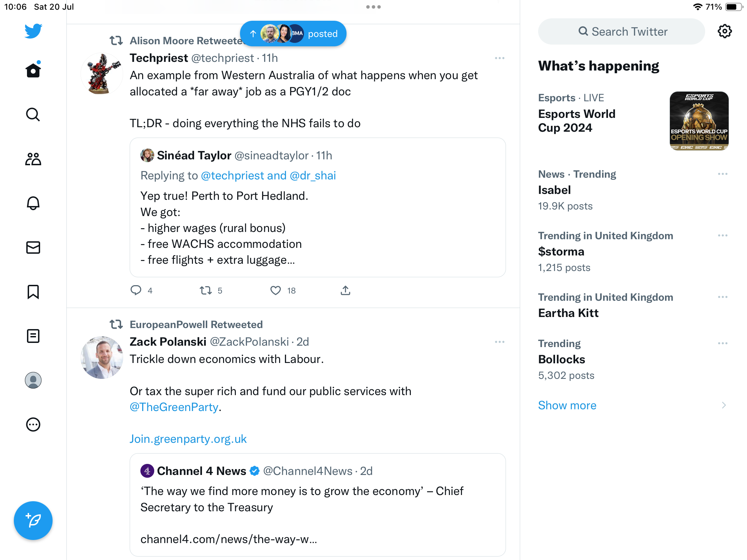The height and width of the screenshot is (560, 747).
Task: Open the Lists icon in sidebar
Action: (x=33, y=336)
